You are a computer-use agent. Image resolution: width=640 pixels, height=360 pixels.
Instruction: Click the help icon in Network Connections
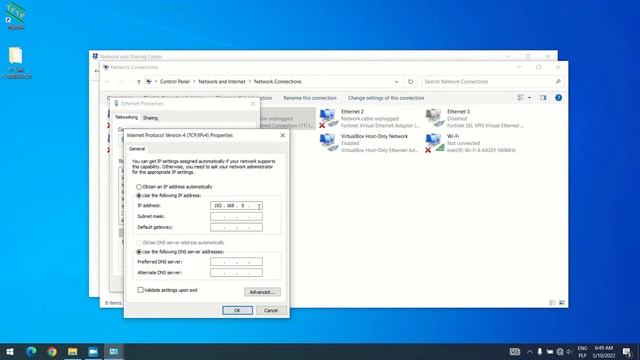[558, 98]
